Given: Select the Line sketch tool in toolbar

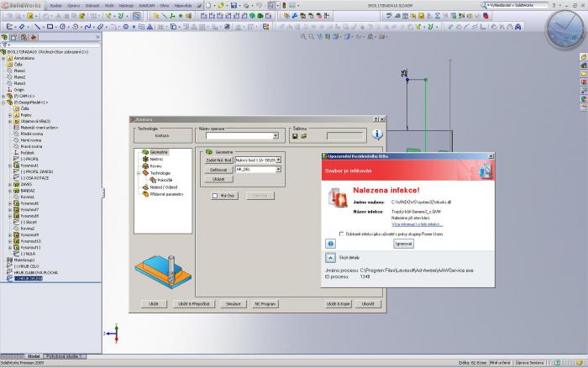Looking at the screenshot, I should click(37, 26).
